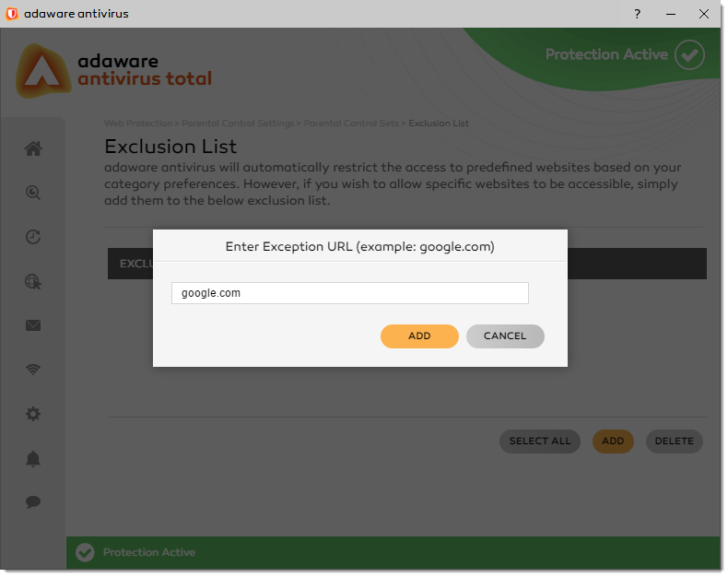
Task: Open the scan history clock icon
Action: (x=33, y=237)
